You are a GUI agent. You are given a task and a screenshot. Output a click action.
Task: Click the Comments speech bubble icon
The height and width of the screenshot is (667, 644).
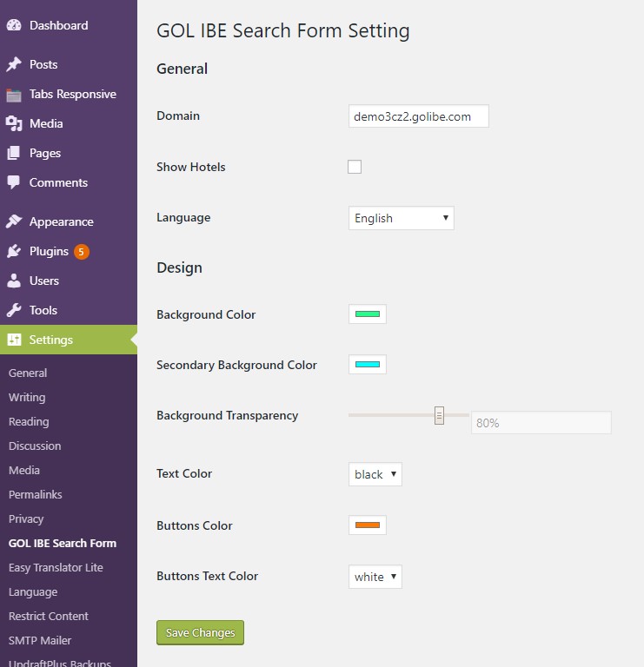(14, 182)
